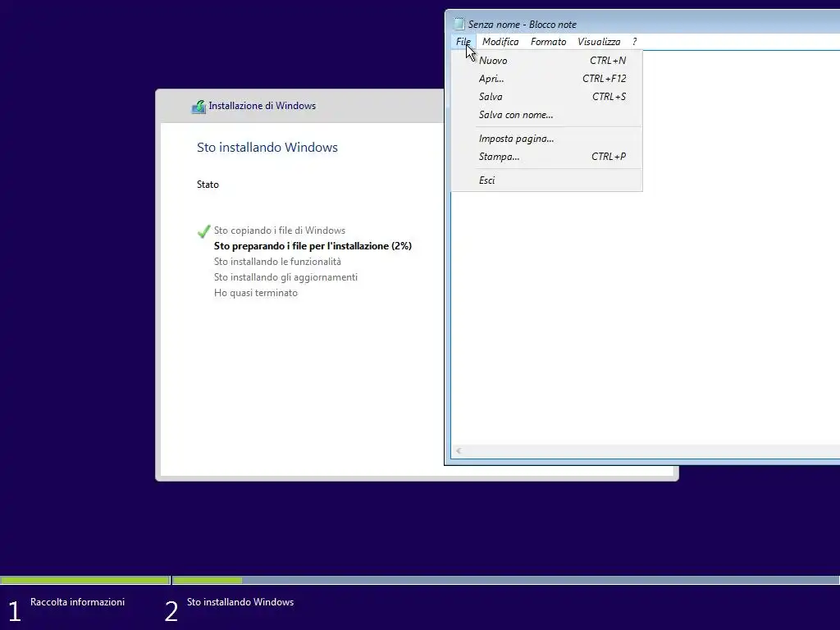Open Imposta pagina... dialog
The image size is (840, 630).
(x=546, y=139)
